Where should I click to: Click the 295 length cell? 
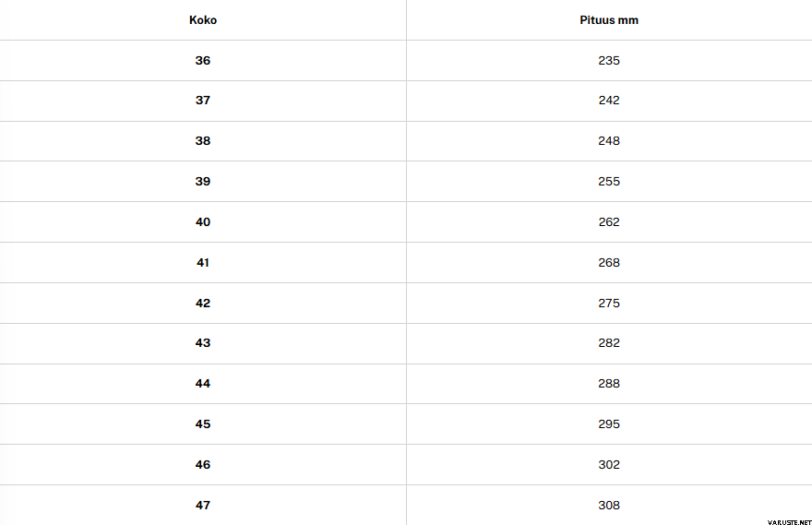[x=609, y=424]
